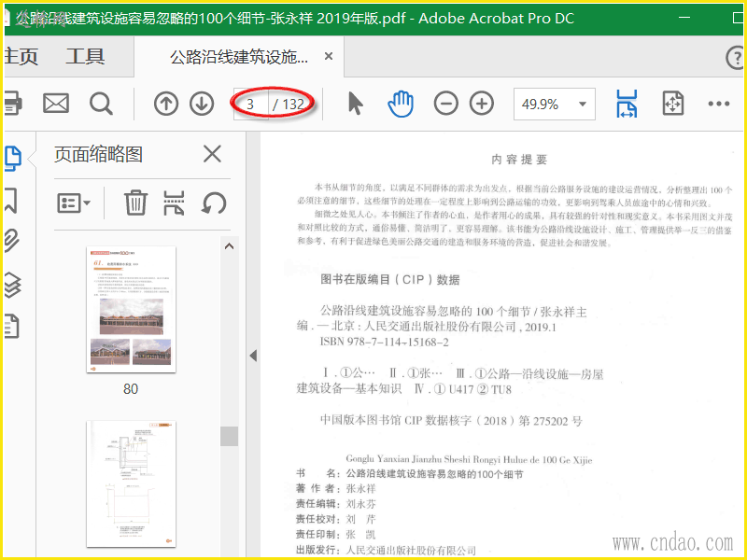747x560 pixels.
Task: Send file by email envelope icon
Action: click(x=56, y=104)
